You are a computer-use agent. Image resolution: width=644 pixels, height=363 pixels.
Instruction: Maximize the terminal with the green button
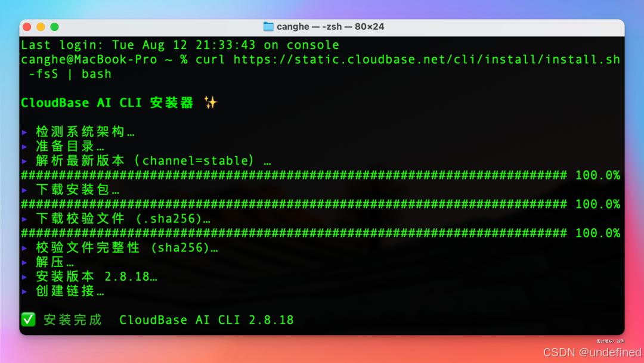point(54,27)
